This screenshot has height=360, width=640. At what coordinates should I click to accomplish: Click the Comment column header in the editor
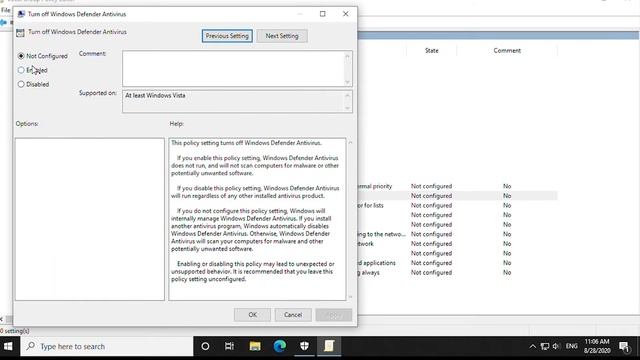(507, 51)
